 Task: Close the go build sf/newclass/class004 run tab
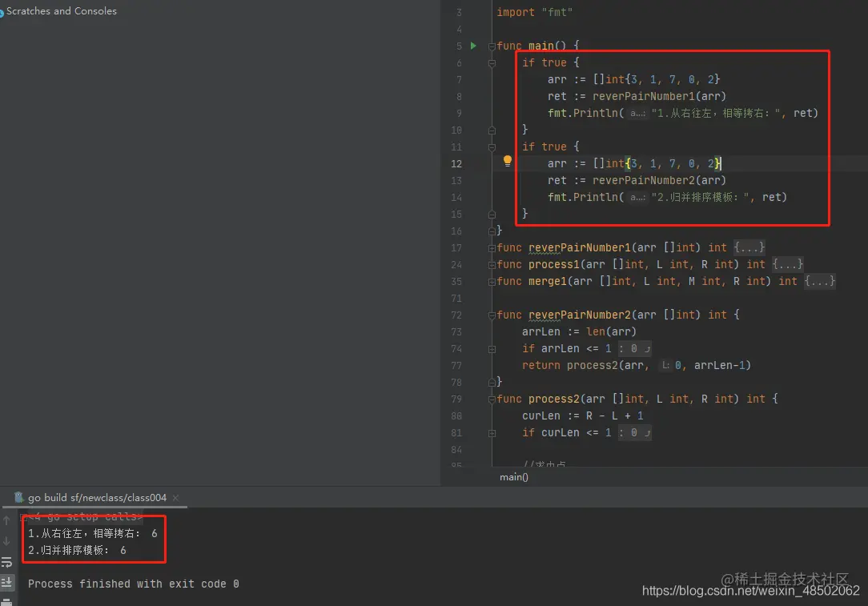pos(175,498)
